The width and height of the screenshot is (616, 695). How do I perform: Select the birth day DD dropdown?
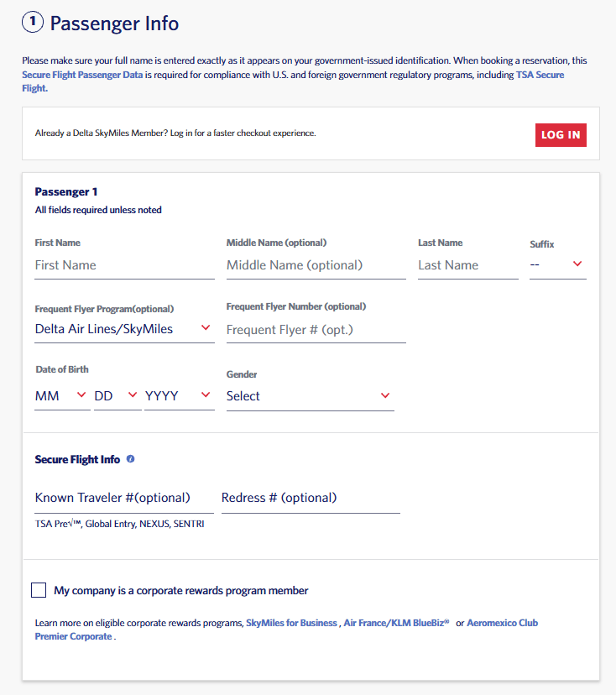(117, 395)
